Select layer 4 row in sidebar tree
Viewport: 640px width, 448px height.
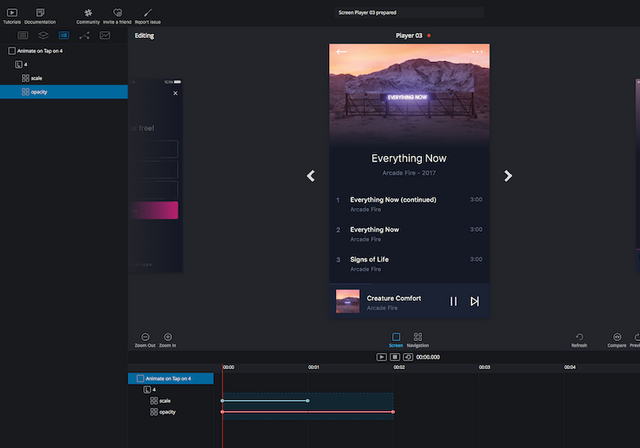click(64, 64)
